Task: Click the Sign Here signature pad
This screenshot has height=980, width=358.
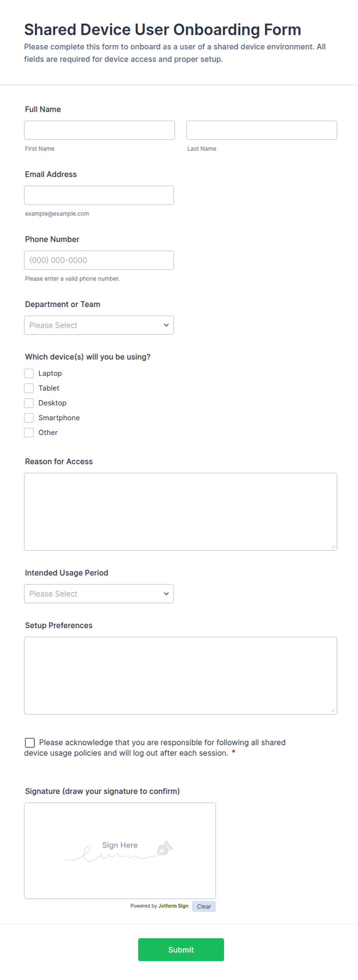Action: (120, 851)
